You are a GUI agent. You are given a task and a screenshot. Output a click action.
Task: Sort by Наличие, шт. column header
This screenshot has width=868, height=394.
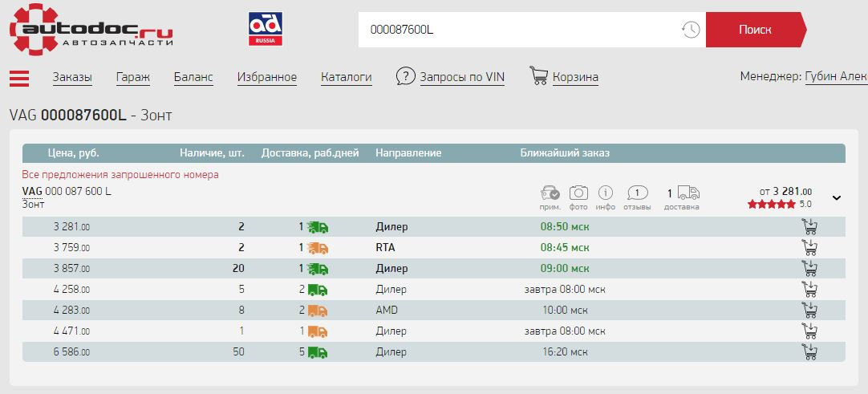(x=212, y=152)
